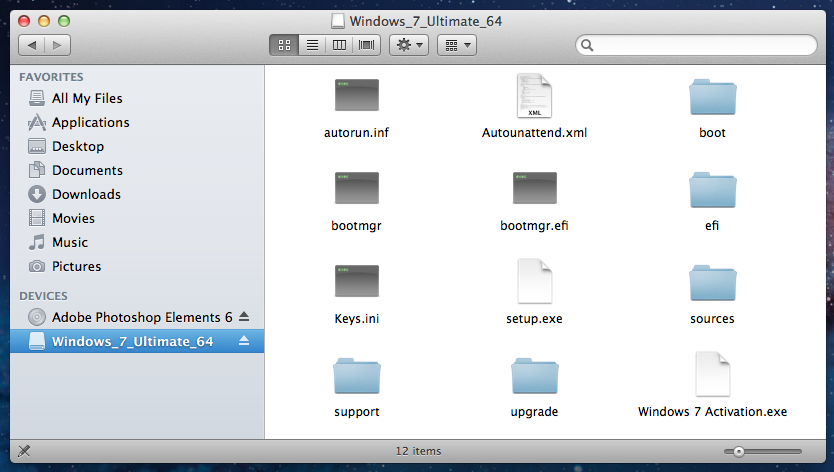Open the Action gear menu

click(x=409, y=45)
